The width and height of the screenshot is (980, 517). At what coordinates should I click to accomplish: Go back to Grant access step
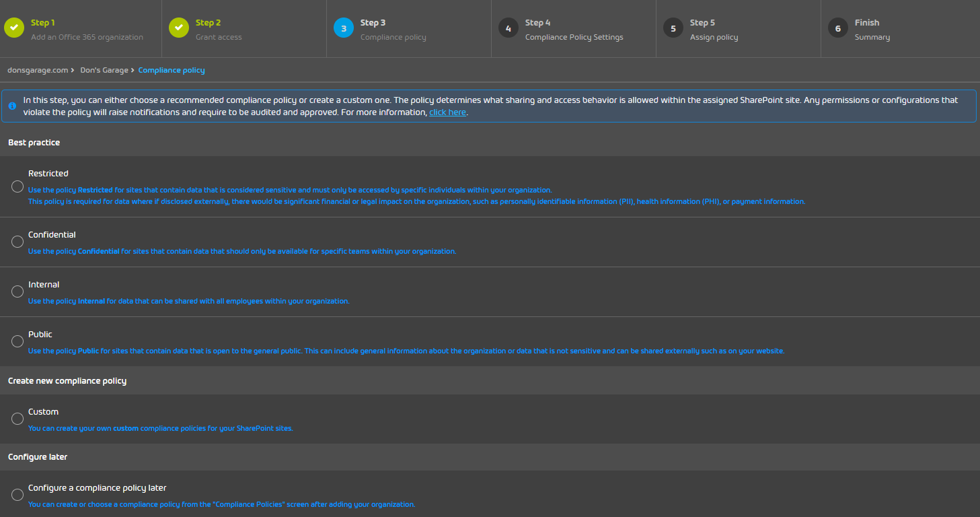(218, 30)
